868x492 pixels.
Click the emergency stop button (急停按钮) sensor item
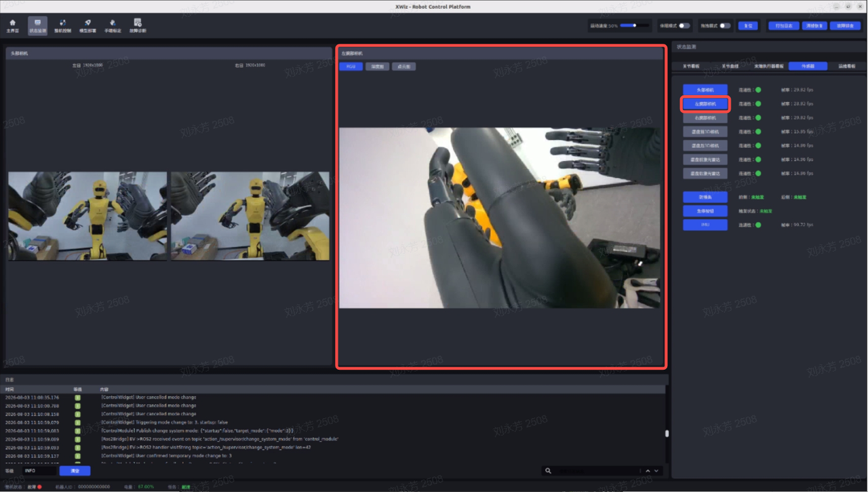tap(705, 211)
